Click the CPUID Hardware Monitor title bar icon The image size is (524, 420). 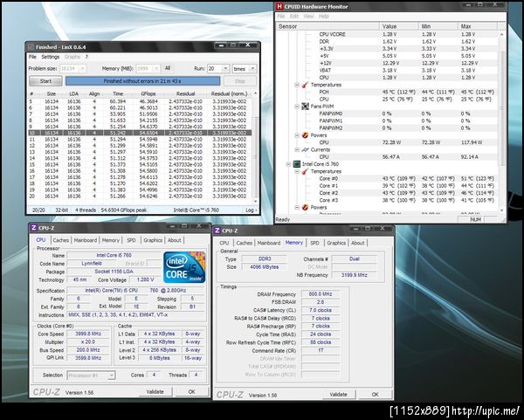pos(279,6)
